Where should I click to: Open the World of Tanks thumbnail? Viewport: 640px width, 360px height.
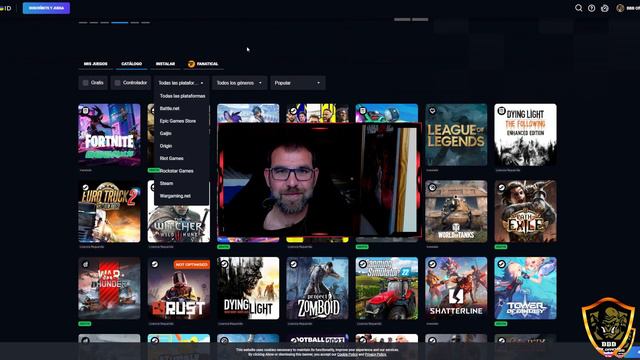[x=456, y=211]
